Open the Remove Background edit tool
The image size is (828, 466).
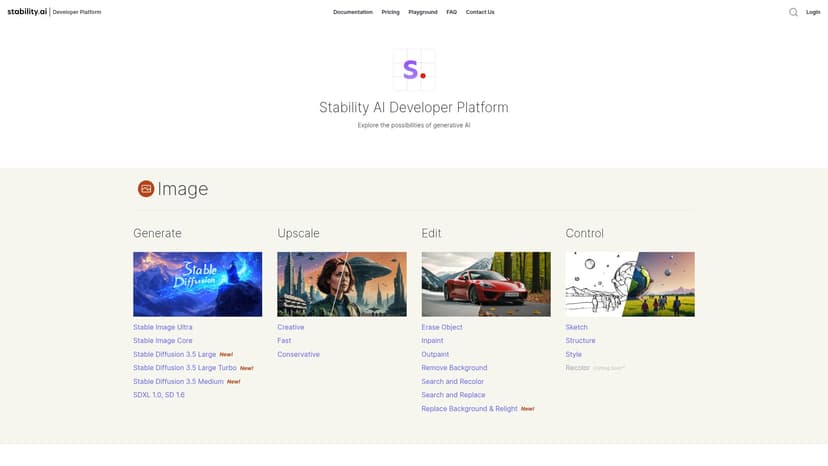point(454,368)
